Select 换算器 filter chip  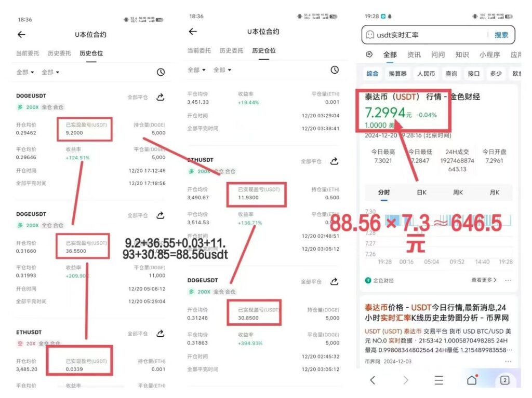coord(397,74)
